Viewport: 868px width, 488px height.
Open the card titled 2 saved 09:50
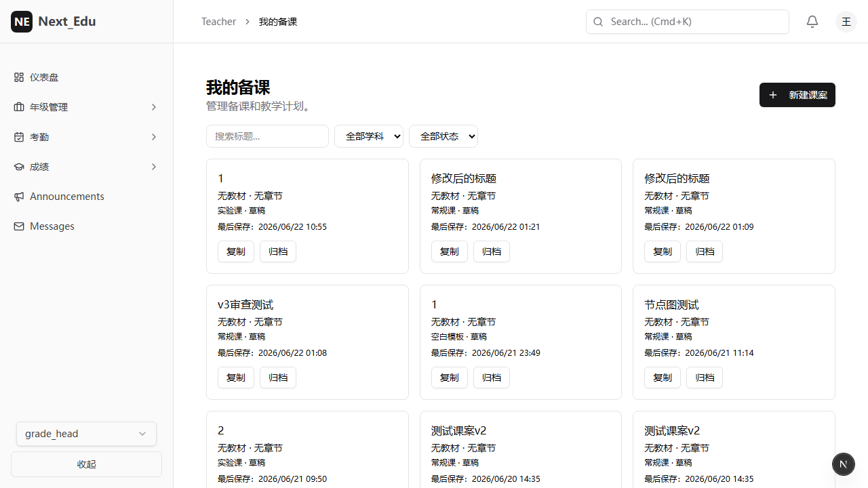click(x=221, y=431)
